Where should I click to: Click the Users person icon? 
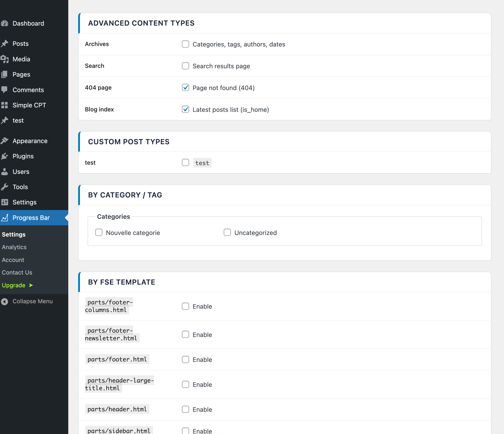pyautogui.click(x=5, y=172)
